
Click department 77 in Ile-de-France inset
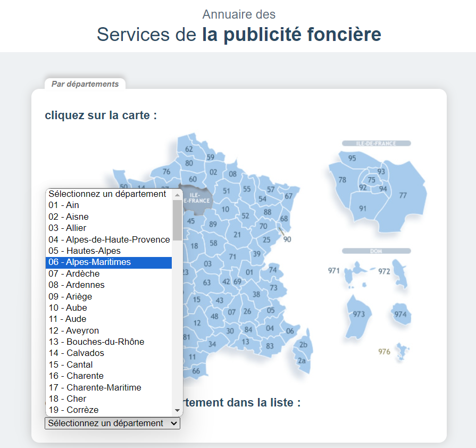(x=403, y=195)
